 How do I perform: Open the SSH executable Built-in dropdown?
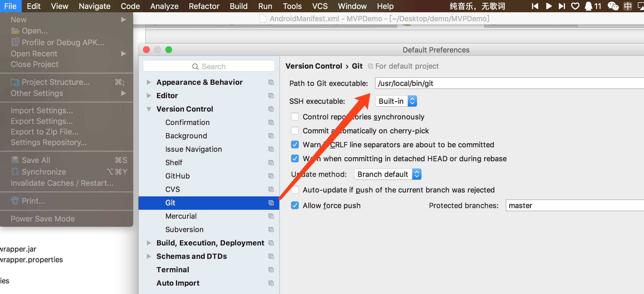(x=396, y=101)
